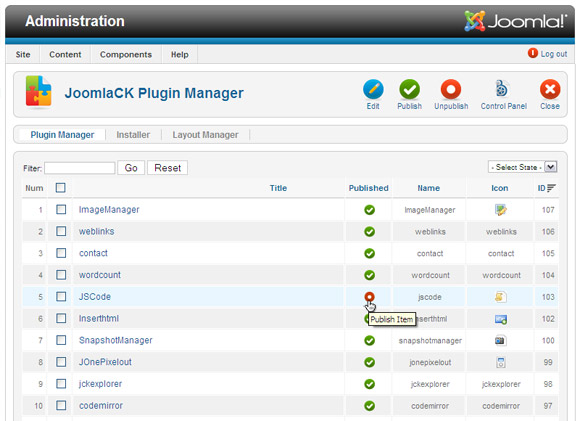The height and width of the screenshot is (421, 580).
Task: Click the Log out icon link
Action: (x=533, y=53)
